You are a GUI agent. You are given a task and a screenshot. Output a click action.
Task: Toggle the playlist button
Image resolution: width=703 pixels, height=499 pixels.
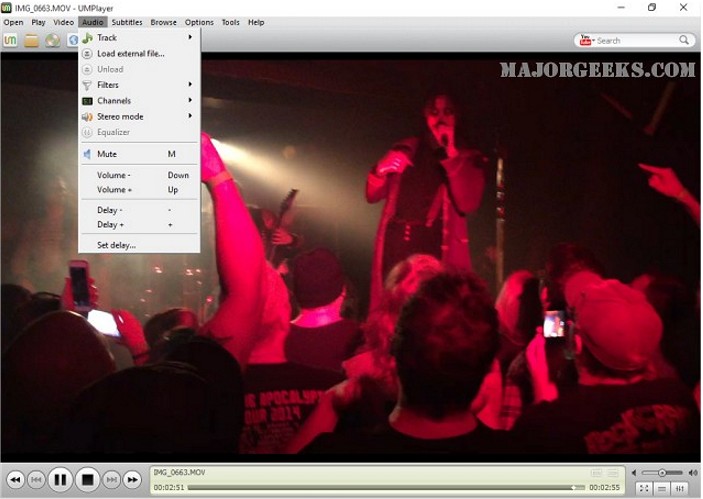[662, 489]
